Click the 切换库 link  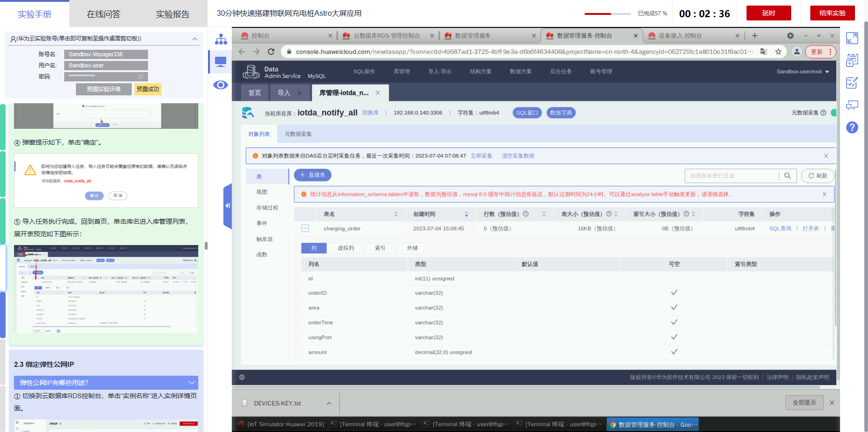370,113
